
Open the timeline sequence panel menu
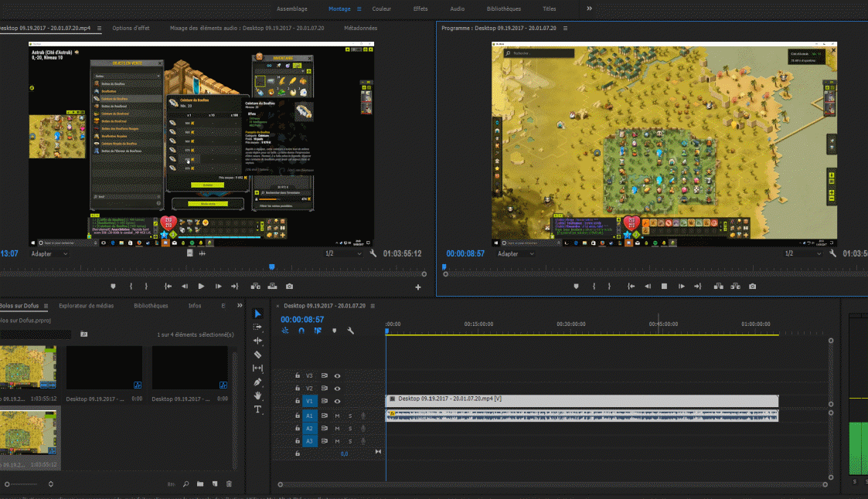[x=373, y=306]
